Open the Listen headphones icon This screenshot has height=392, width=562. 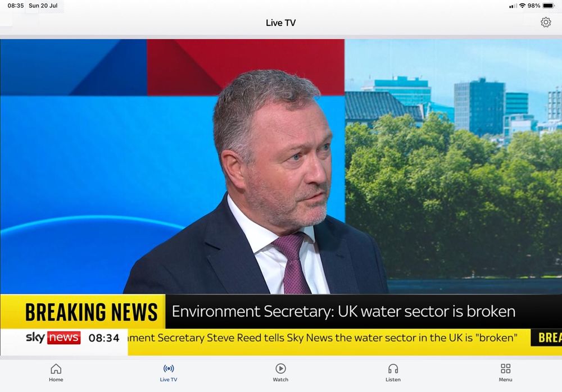393,369
